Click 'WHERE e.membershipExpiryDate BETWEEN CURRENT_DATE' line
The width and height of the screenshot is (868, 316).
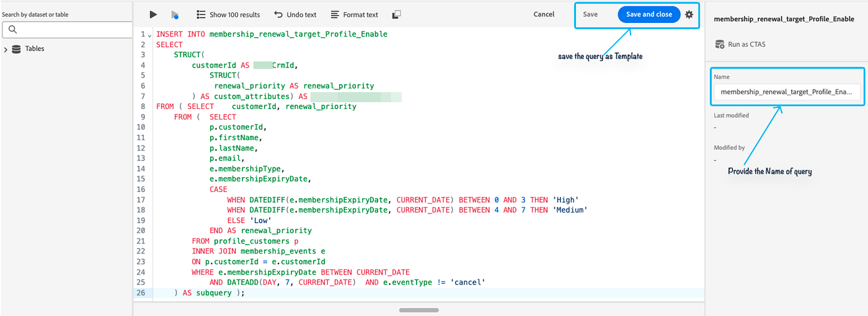pyautogui.click(x=301, y=272)
